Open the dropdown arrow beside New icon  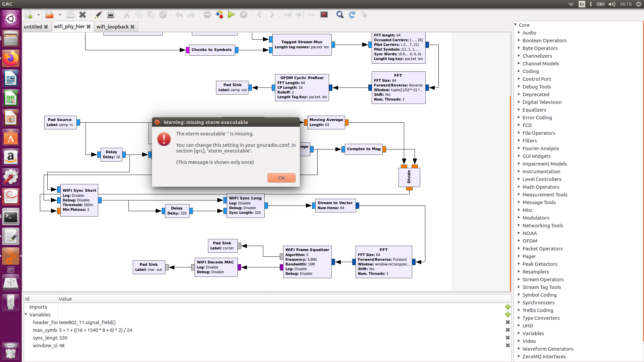[39, 15]
